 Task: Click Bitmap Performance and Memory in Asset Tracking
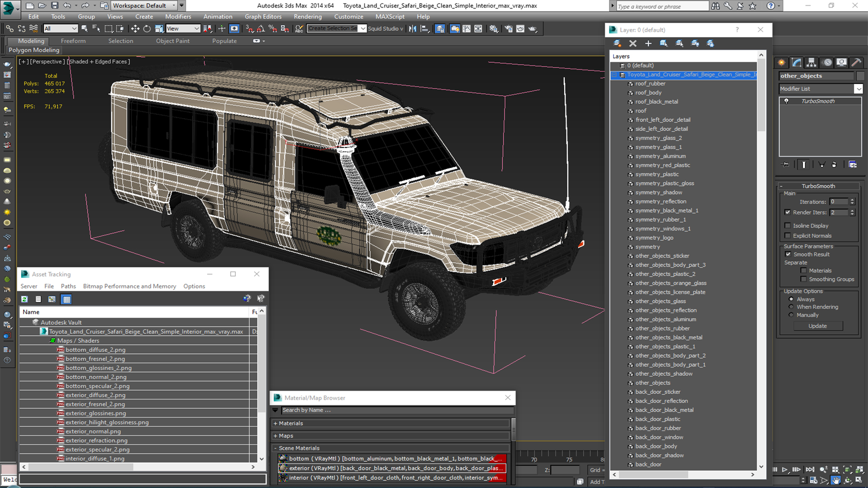(x=129, y=286)
